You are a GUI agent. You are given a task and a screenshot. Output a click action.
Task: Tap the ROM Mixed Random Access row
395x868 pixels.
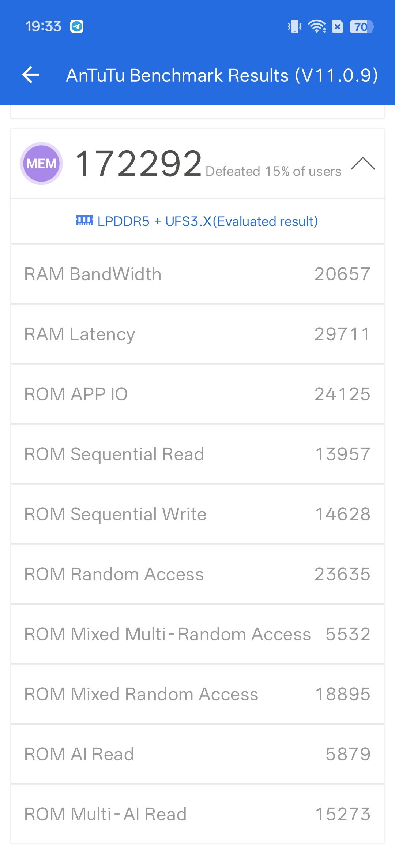click(197, 694)
